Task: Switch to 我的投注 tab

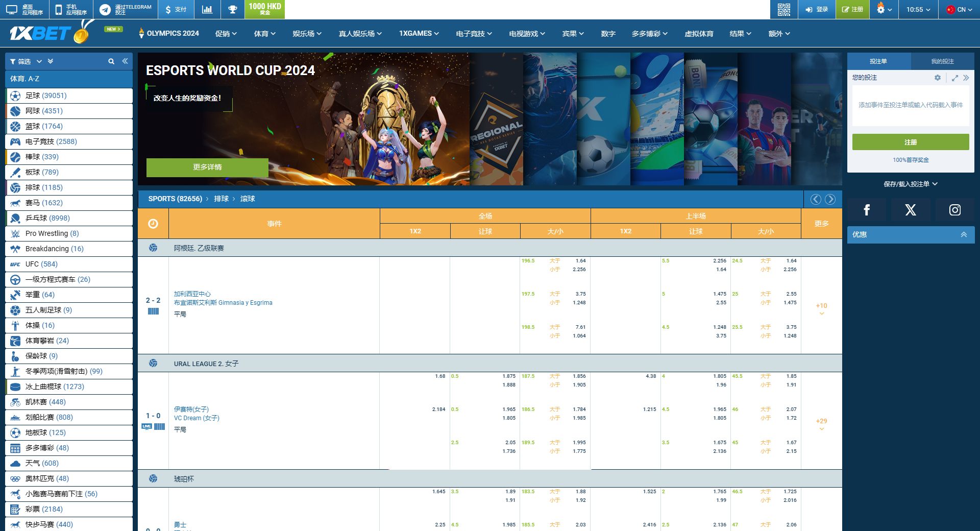Action: click(942, 61)
